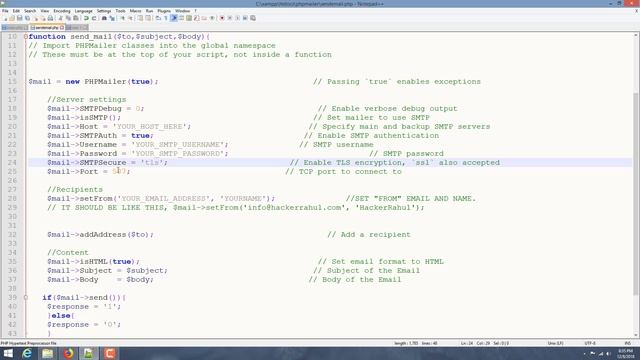This screenshot has width=640, height=360.
Task: Click the Cut toolbar icon
Action: pyautogui.click(x=60, y=18)
